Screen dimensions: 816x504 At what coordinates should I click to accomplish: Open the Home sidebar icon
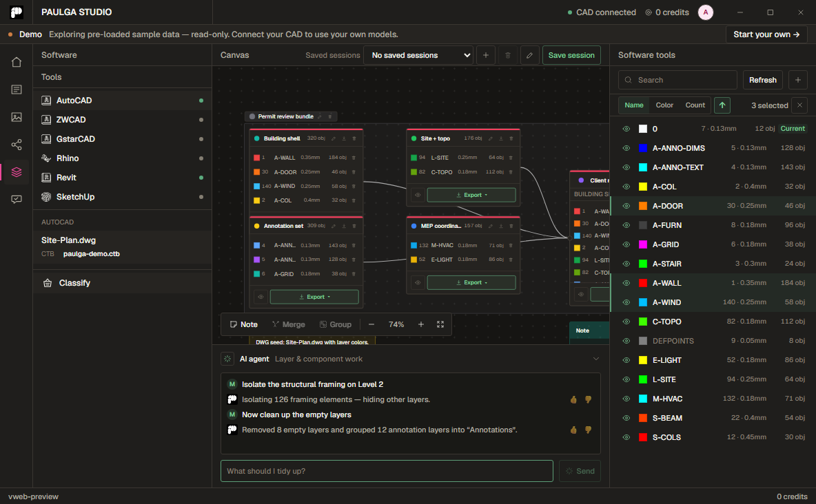17,62
